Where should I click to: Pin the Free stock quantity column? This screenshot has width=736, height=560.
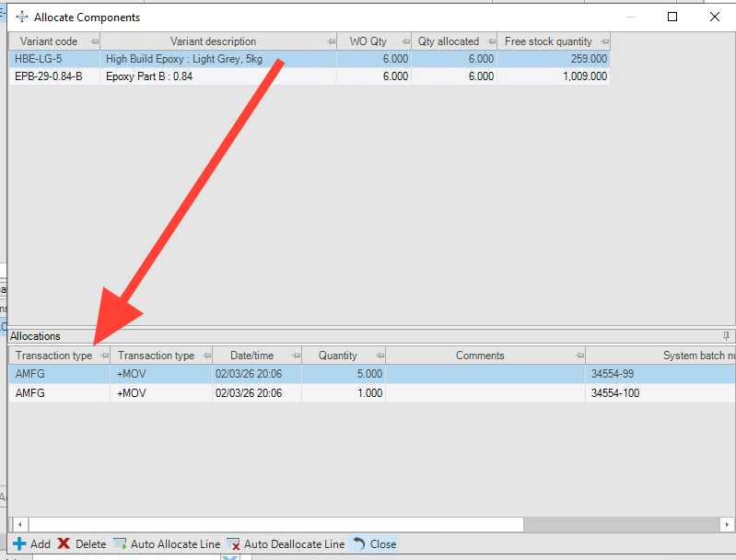604,41
